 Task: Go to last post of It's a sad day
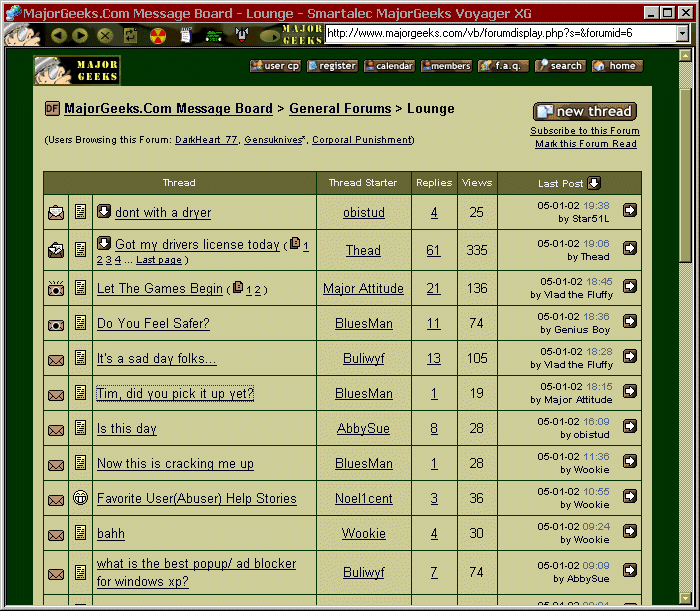click(630, 356)
